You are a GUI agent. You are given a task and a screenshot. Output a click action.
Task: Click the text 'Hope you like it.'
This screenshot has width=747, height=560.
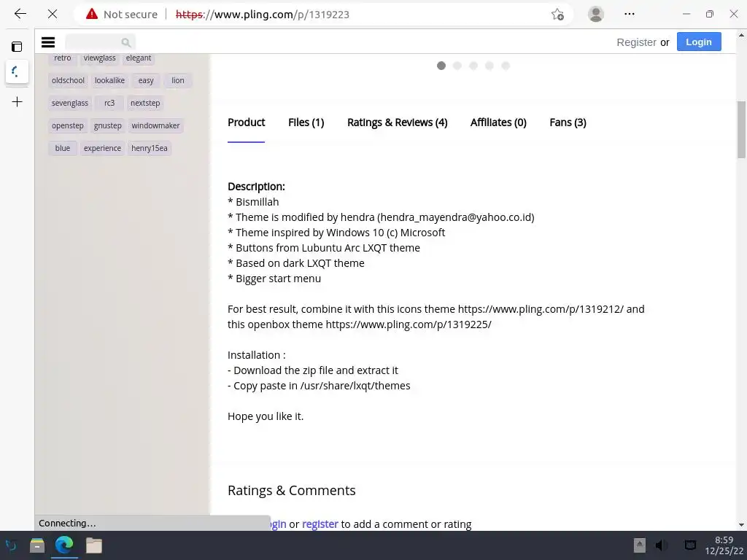[266, 416]
